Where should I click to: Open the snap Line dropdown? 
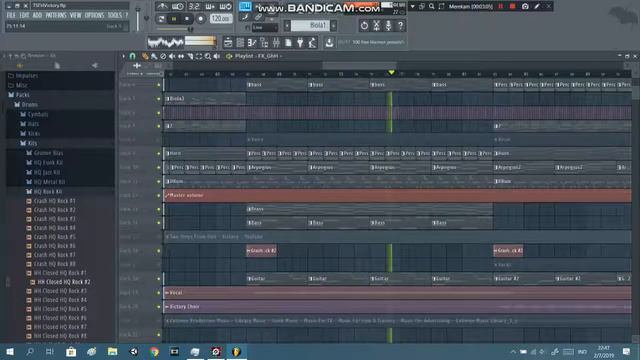[264, 27]
